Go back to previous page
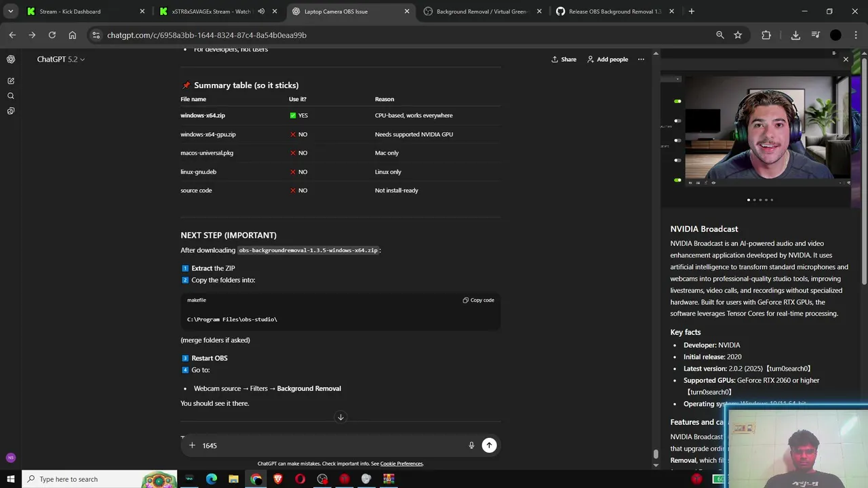Image resolution: width=868 pixels, height=488 pixels. [12, 35]
